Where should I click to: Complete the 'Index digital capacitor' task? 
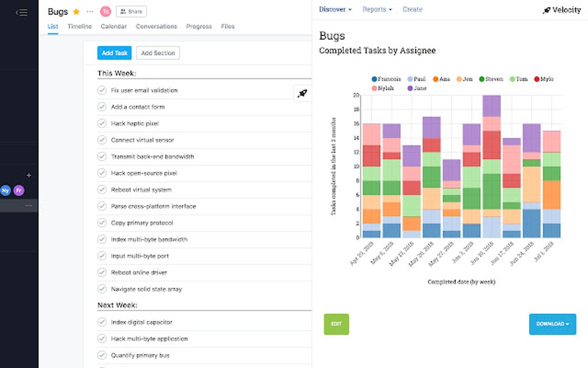tap(102, 322)
